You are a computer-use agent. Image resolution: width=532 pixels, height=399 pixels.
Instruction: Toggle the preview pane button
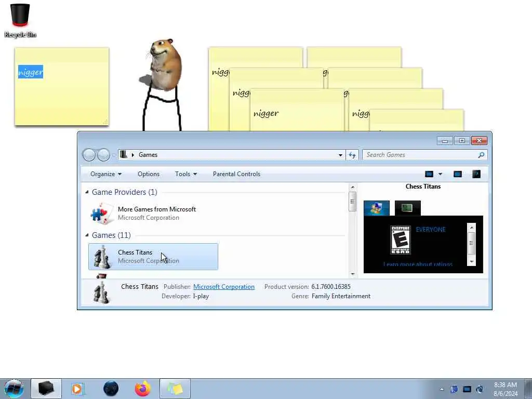(x=458, y=174)
